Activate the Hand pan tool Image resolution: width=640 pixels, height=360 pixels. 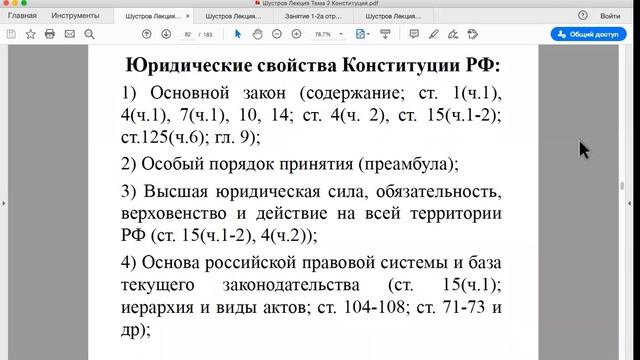click(258, 34)
